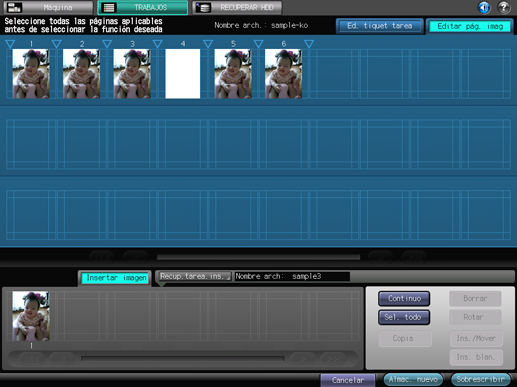Viewport: 517px width, 387px height.
Task: Go to next page in main scroll bar
Action: (x=381, y=257)
